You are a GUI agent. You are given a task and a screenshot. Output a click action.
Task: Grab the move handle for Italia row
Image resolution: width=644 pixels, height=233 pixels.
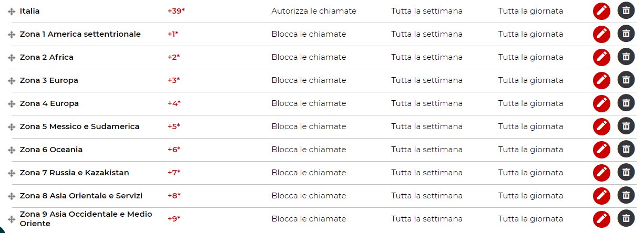click(12, 12)
